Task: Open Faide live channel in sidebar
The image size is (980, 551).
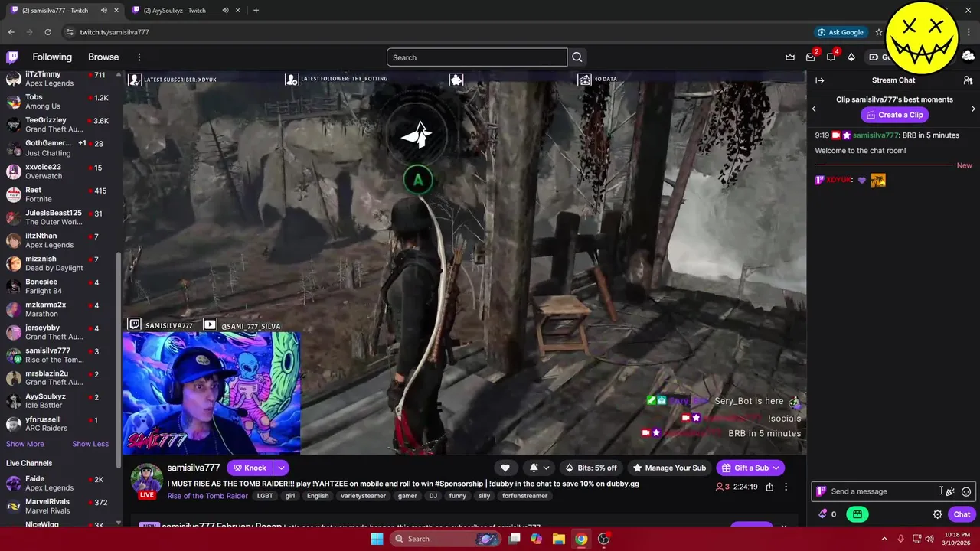Action: (60, 484)
